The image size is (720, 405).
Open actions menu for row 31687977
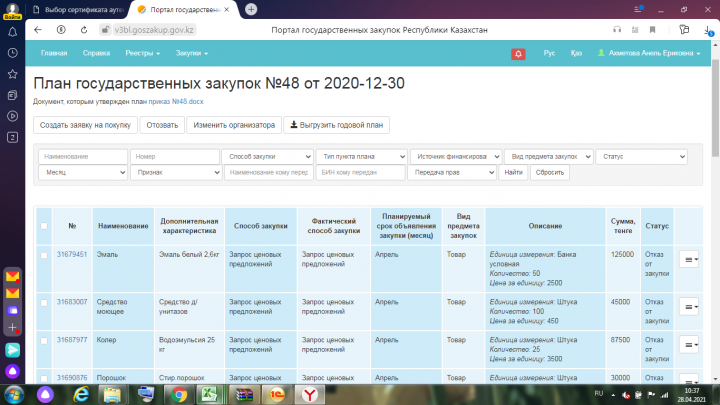(689, 345)
